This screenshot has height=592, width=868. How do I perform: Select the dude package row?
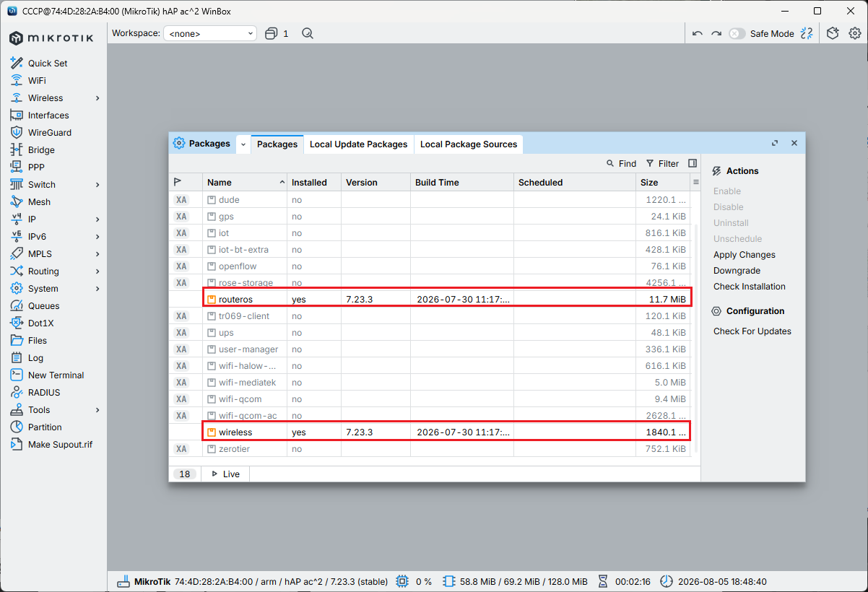click(430, 199)
